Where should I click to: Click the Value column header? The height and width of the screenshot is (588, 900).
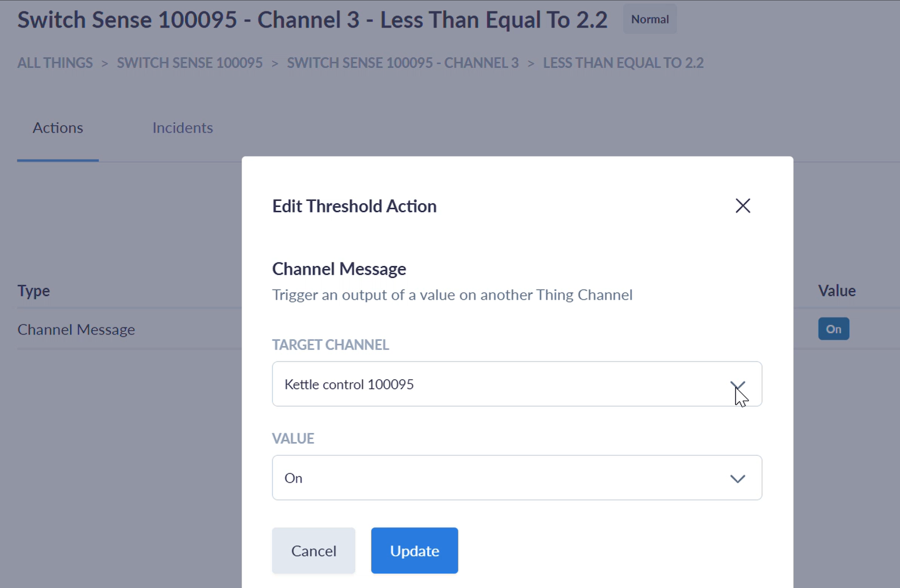[x=836, y=291]
